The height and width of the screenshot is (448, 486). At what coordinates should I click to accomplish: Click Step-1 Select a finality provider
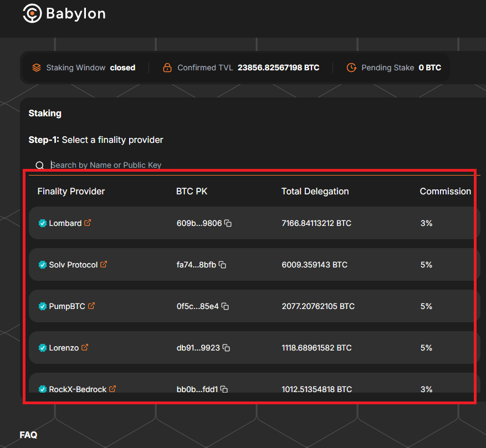click(96, 140)
